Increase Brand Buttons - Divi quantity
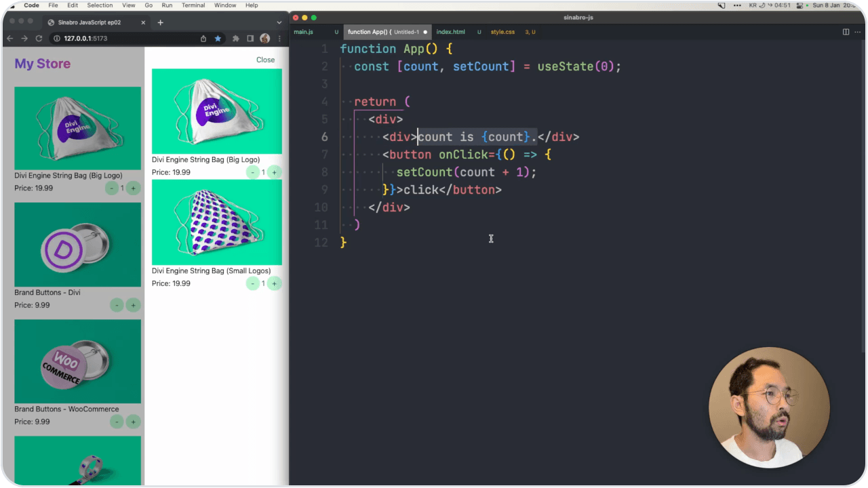This screenshot has height=488, width=868. pyautogui.click(x=134, y=305)
